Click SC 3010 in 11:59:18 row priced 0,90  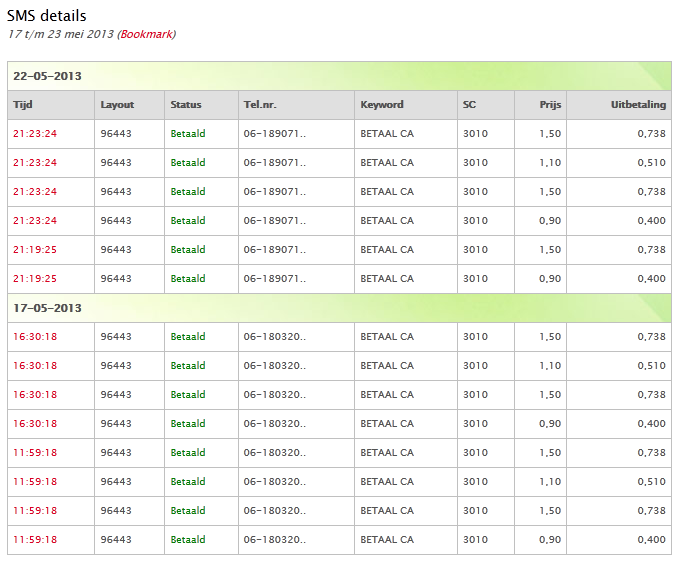point(475,539)
